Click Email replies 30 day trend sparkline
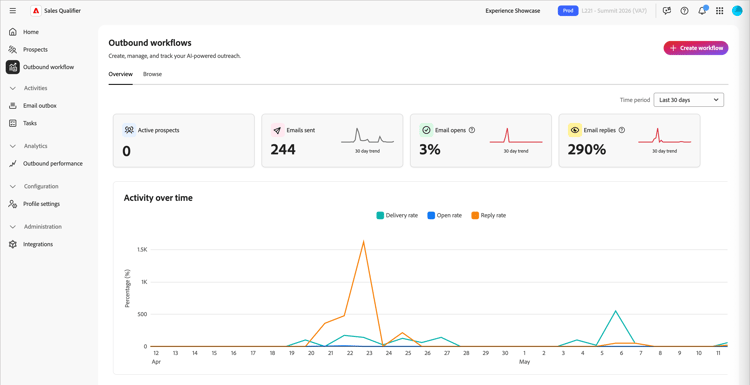 point(664,136)
